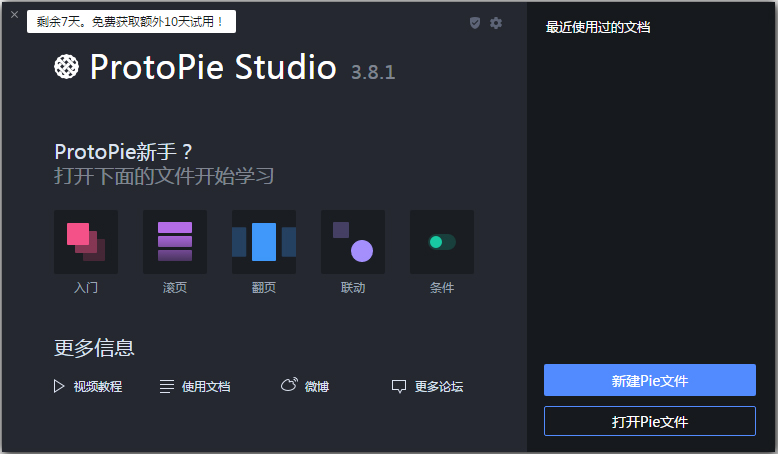Image resolution: width=778 pixels, height=454 pixels.
Task: Click the shield privacy icon
Action: pos(475,23)
